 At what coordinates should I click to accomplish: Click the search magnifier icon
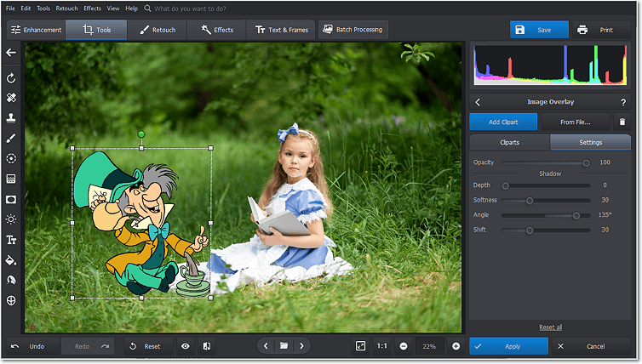[147, 9]
